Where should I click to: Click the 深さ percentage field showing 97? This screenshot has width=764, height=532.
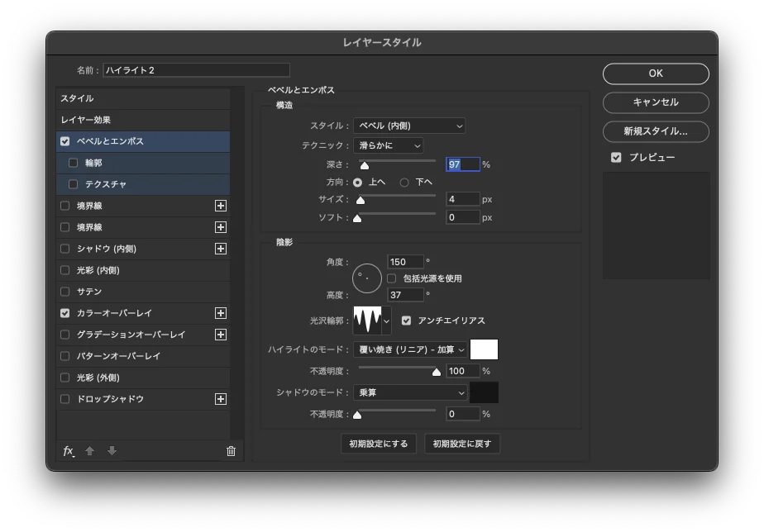[x=463, y=164]
